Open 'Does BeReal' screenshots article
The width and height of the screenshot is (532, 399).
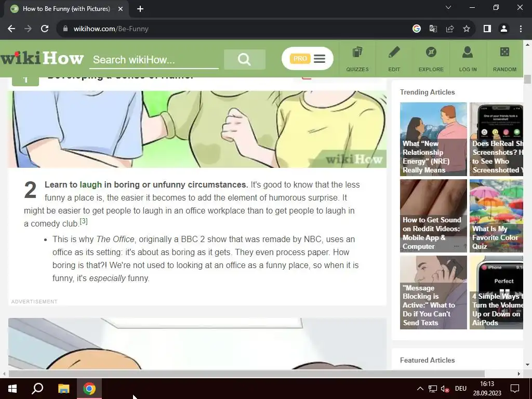tap(496, 139)
